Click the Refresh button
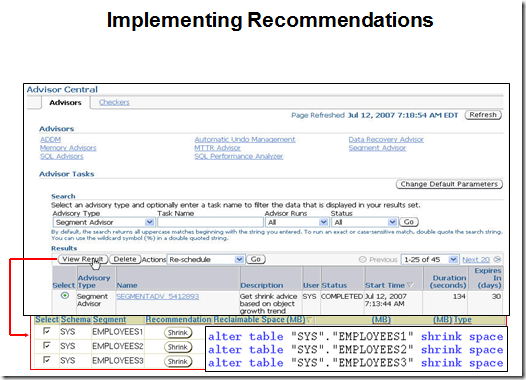Image resolution: width=526 pixels, height=380 pixels. (483, 115)
